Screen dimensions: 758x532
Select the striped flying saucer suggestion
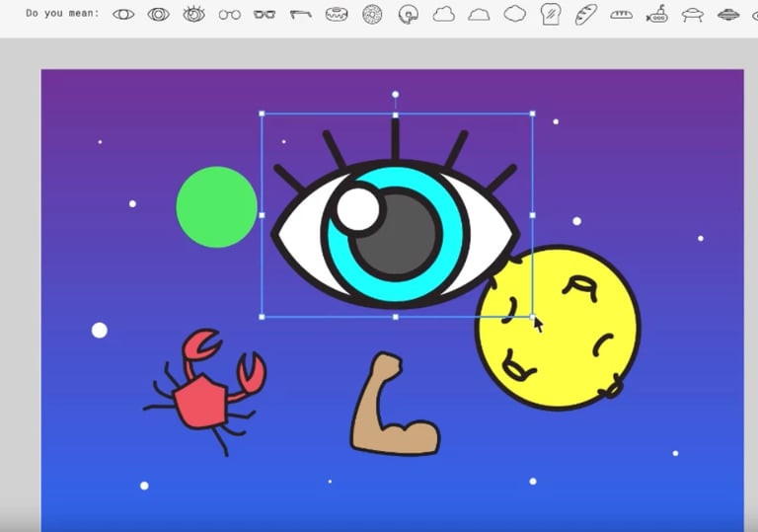[x=728, y=15]
